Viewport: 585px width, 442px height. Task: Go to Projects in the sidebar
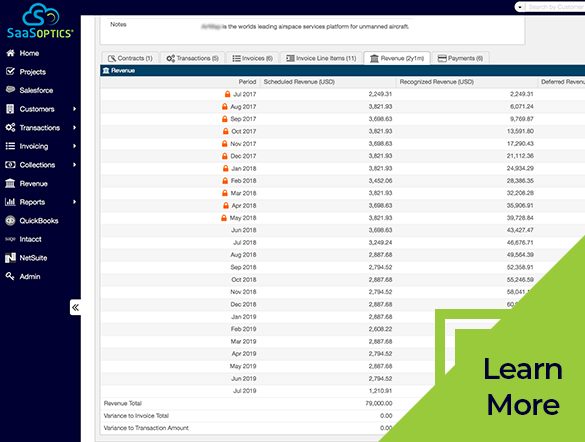[x=32, y=72]
